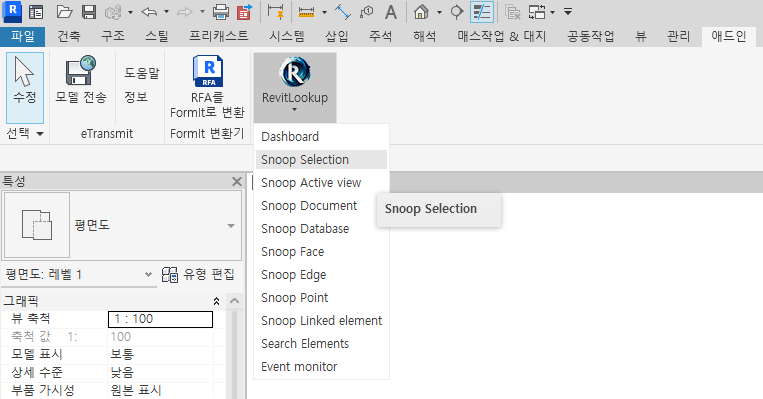Collapse the Graphics section in Properties
763x399 pixels.
tap(216, 301)
